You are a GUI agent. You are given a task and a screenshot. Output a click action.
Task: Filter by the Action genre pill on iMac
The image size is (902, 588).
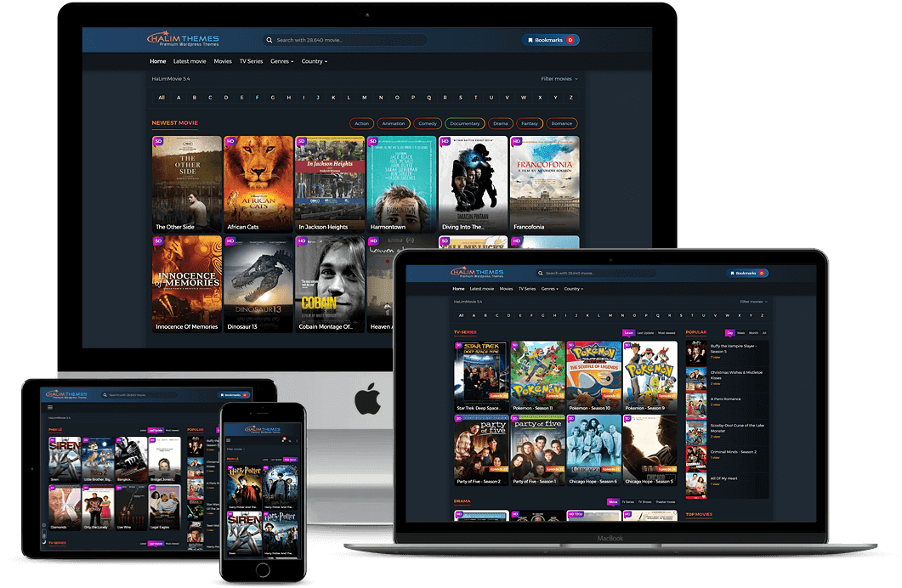[x=362, y=123]
